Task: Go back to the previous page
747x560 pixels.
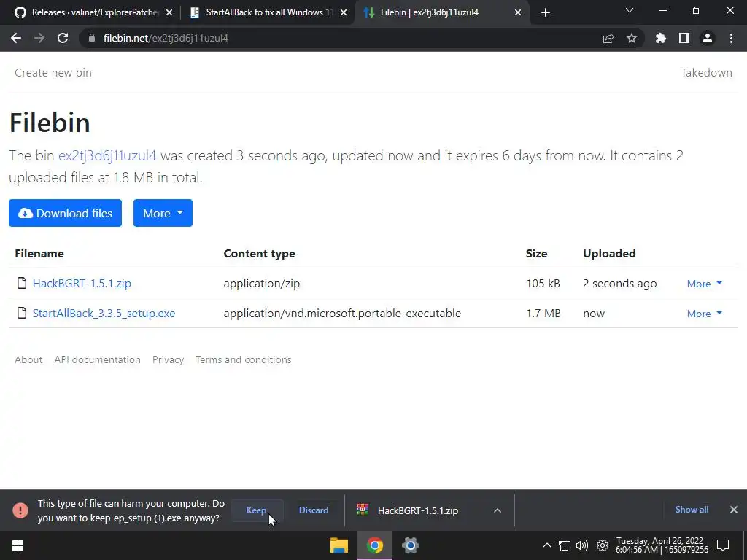Action: [x=16, y=38]
